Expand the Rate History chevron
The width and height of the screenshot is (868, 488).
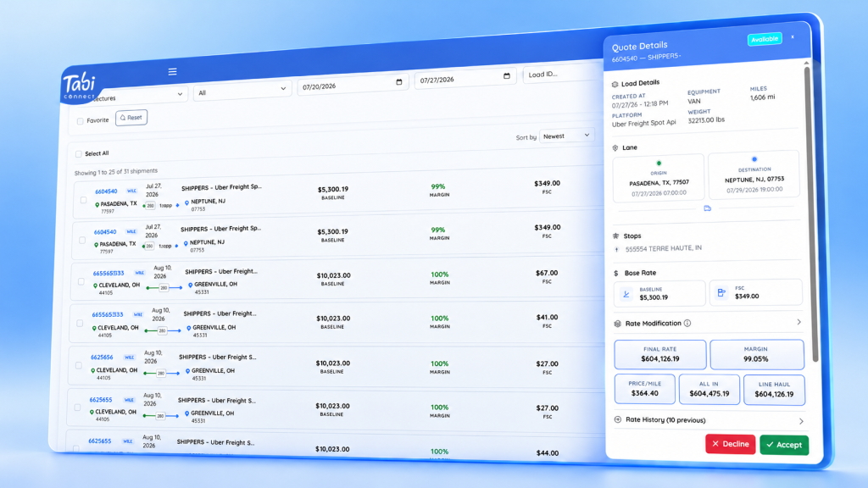click(x=801, y=421)
